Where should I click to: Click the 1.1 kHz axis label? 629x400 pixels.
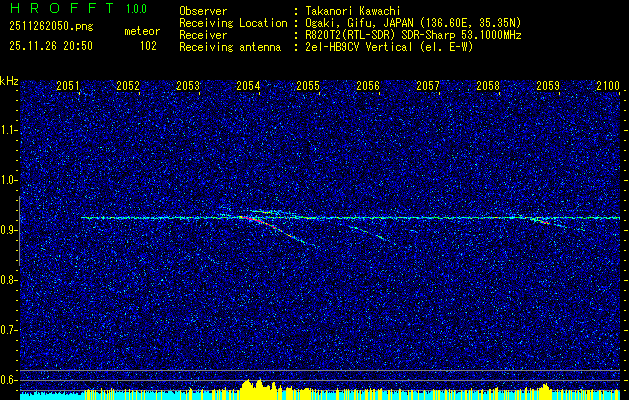coord(9,130)
